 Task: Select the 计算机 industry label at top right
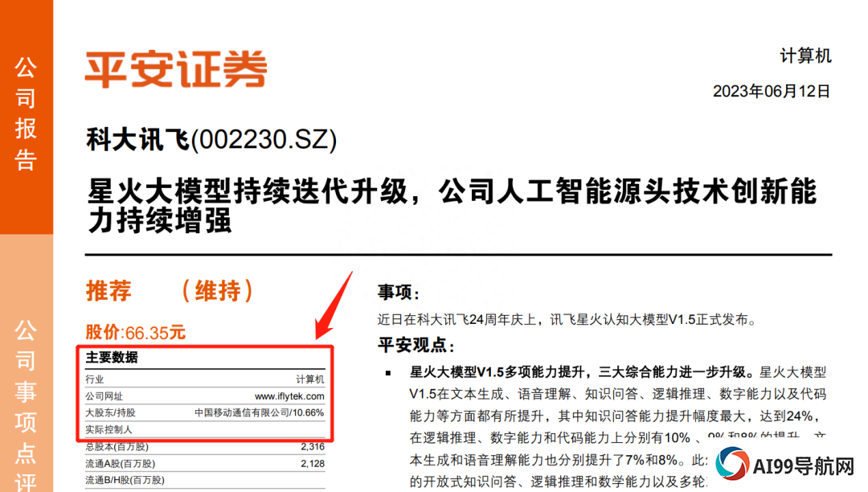(x=805, y=56)
